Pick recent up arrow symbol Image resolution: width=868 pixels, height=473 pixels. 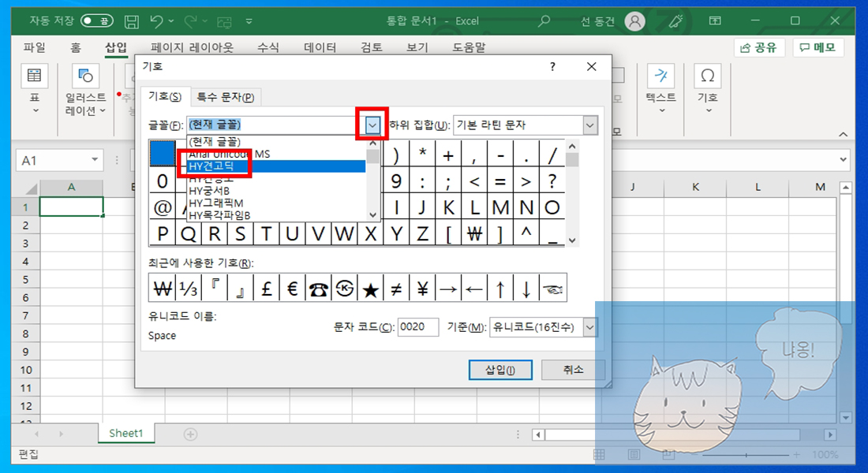[x=500, y=288]
